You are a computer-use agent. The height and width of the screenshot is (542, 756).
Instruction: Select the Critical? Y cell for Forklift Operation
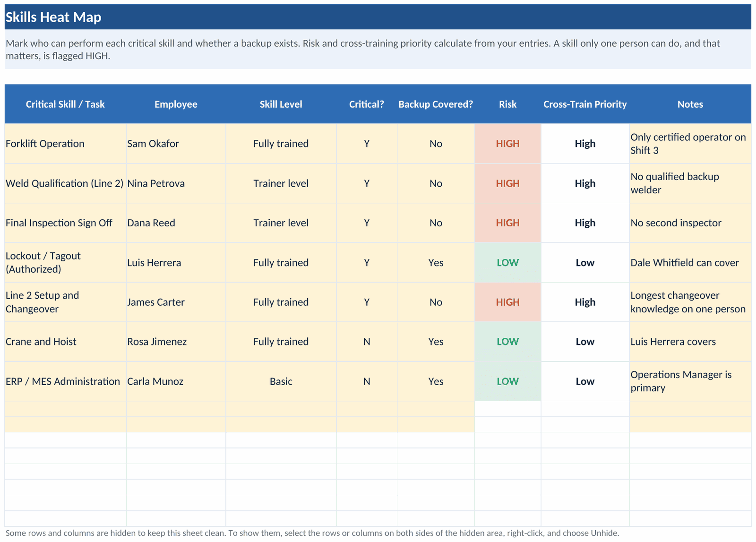click(x=367, y=144)
